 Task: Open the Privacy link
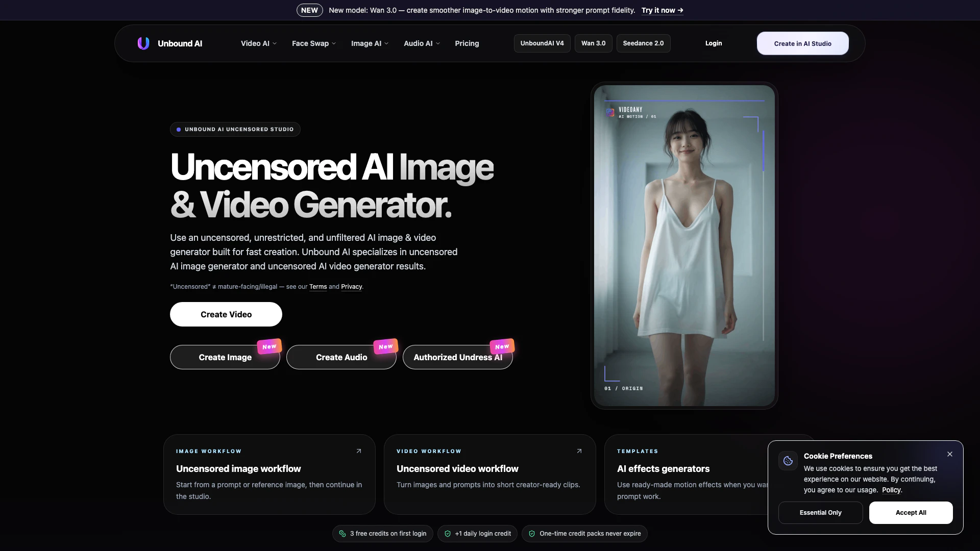351,287
